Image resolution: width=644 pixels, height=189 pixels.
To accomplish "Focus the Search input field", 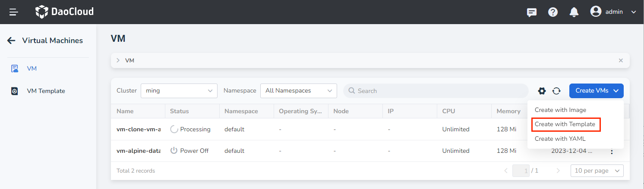I will pos(436,91).
